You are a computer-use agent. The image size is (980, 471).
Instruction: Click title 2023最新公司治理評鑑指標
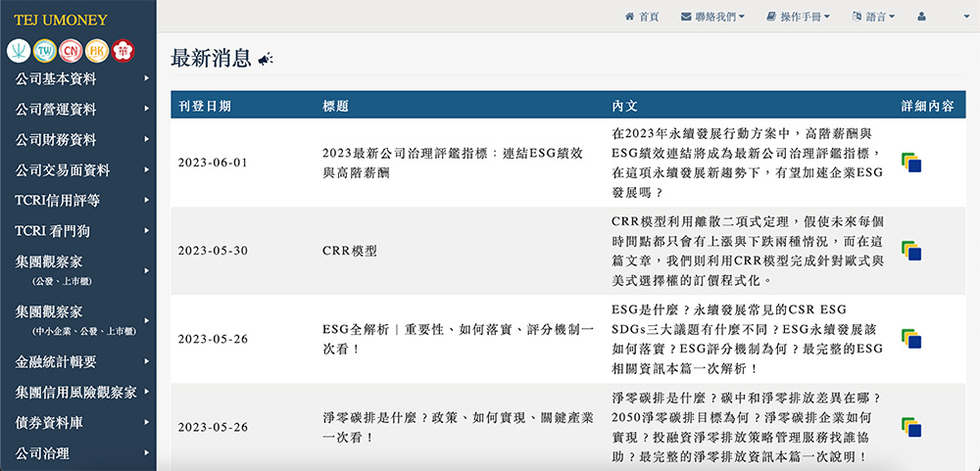pos(453,163)
